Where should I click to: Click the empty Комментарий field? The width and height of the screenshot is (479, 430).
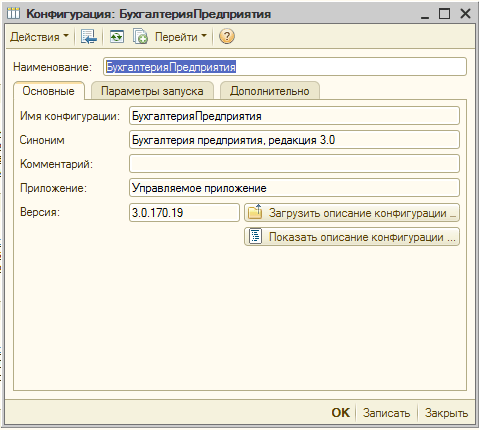click(294, 164)
